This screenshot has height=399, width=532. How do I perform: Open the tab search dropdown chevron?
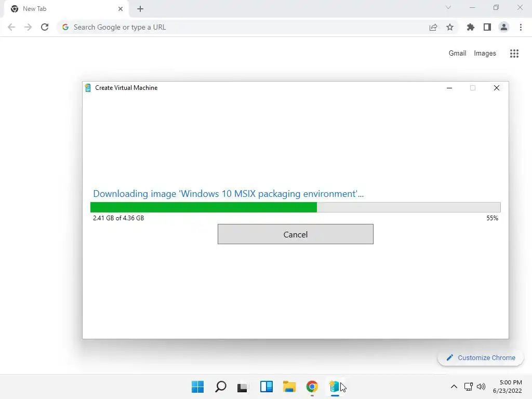448,7
